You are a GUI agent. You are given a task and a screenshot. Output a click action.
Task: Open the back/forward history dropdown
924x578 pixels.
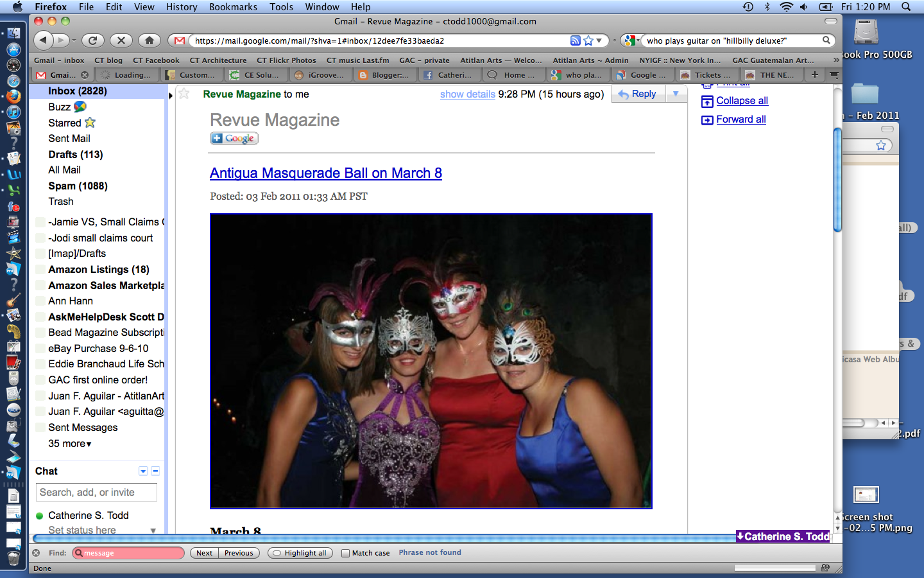(74, 40)
